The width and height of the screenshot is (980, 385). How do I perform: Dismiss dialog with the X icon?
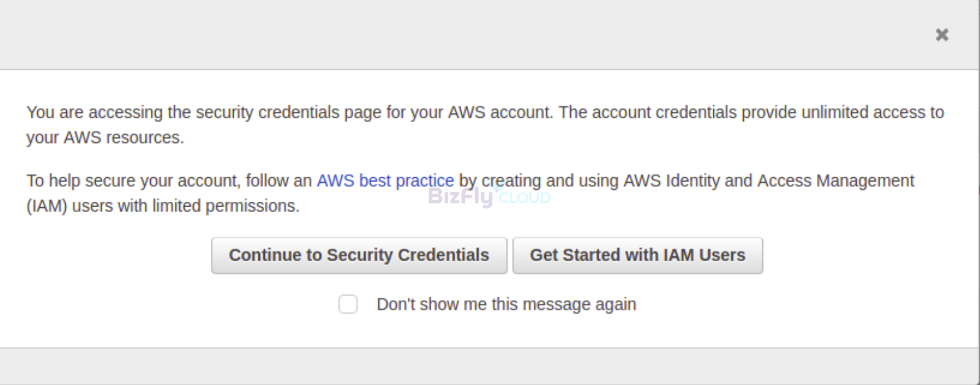(x=941, y=35)
